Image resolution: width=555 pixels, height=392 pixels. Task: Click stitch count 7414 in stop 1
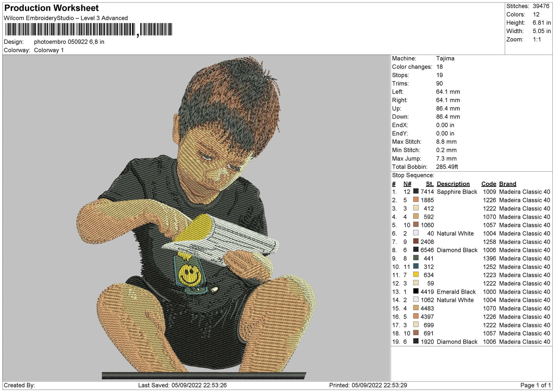pos(427,192)
